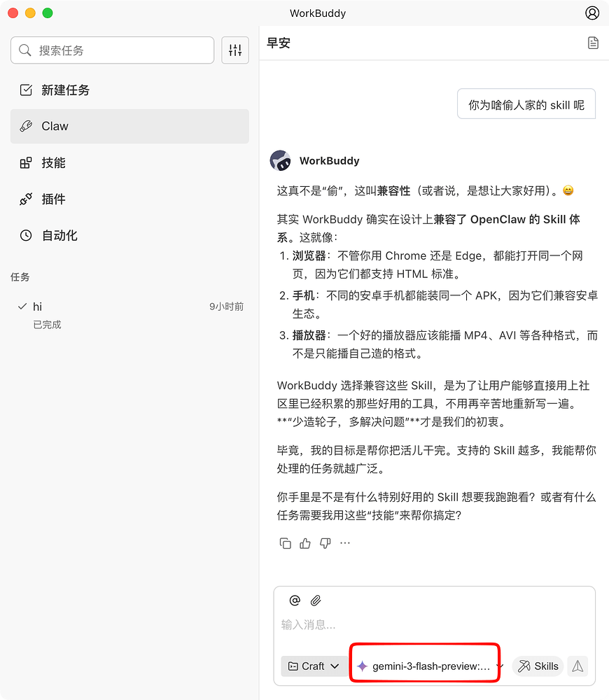
Task: Create a new task via 新建任务
Action: (x=129, y=90)
